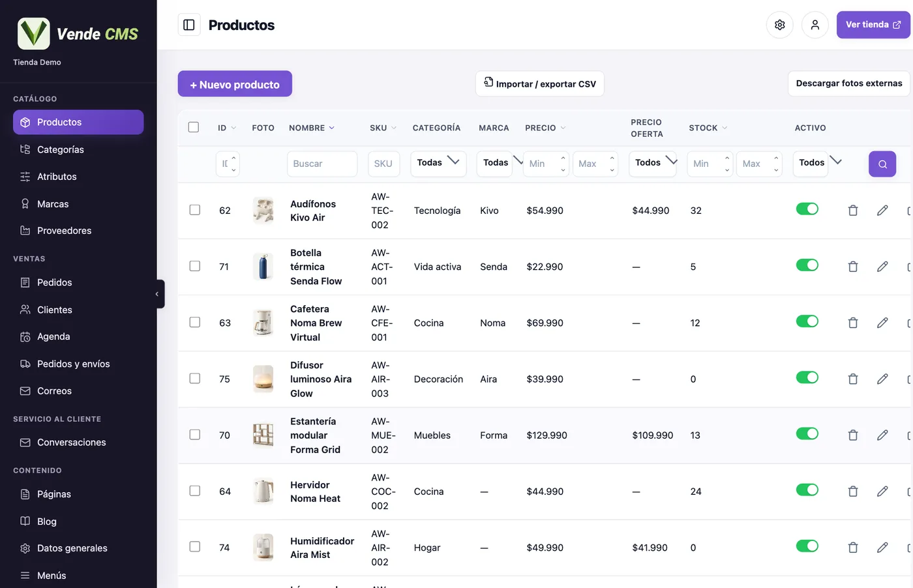Screen dimensions: 913x588
Task: Open Clientes section
Action: 78,310
